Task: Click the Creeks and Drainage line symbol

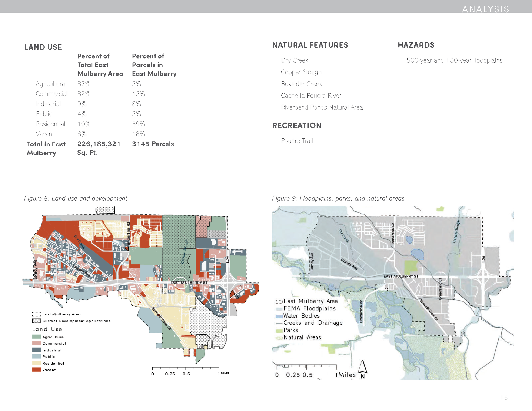Action: (x=279, y=323)
